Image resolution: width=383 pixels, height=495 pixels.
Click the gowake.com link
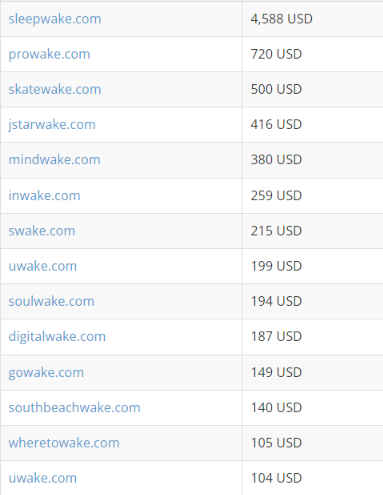[x=46, y=373]
